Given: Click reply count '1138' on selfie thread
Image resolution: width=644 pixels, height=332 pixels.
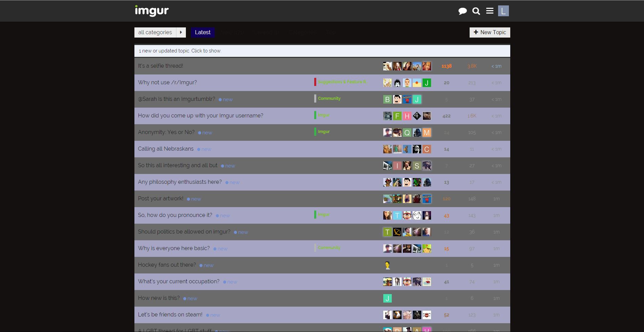Looking at the screenshot, I should [x=447, y=66].
